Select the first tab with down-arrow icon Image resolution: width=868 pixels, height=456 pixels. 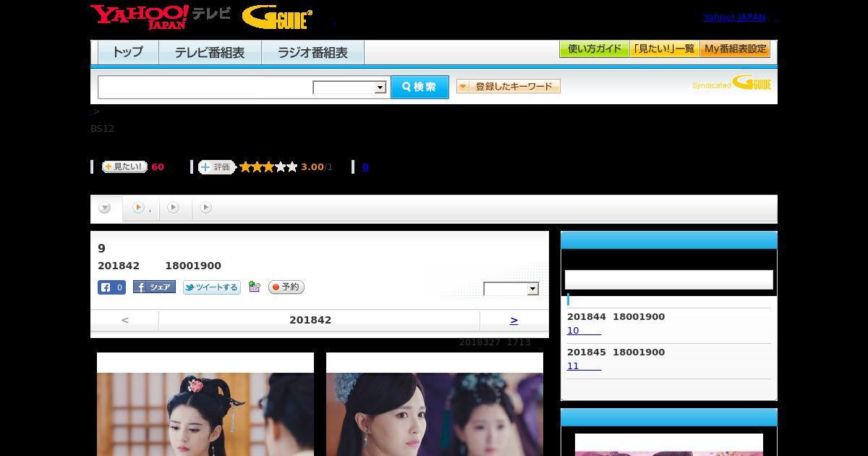pos(106,208)
